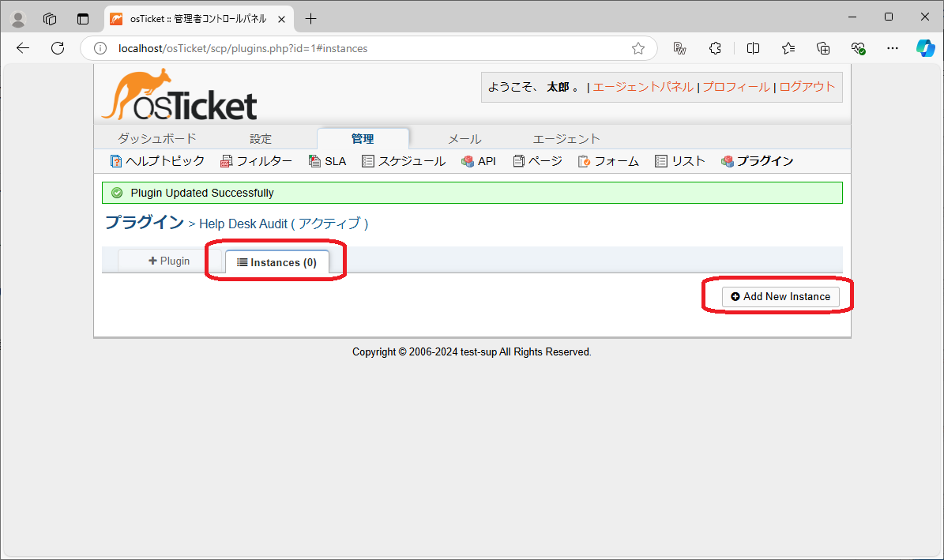The height and width of the screenshot is (560, 944).
Task: Select the プラグイン toolbar item
Action: [x=763, y=160]
